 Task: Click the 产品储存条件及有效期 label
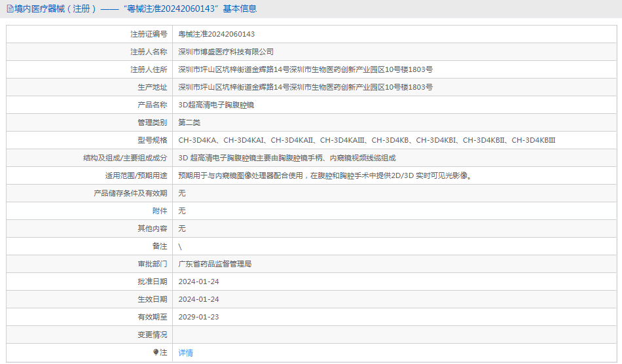pyautogui.click(x=130, y=193)
